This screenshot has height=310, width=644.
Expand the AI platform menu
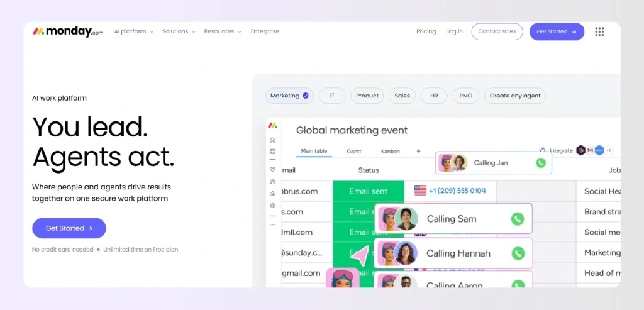(x=134, y=31)
